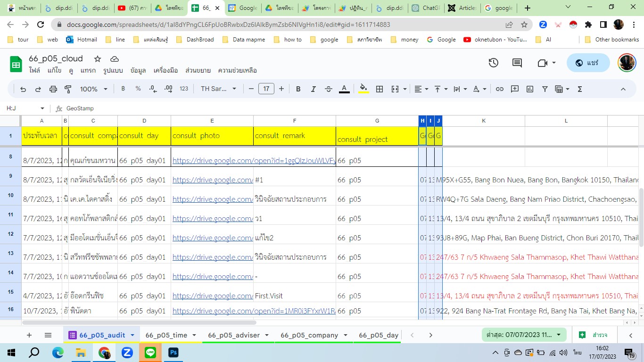
Task: Open the ไฟล์ (File) menu
Action: (x=34, y=71)
